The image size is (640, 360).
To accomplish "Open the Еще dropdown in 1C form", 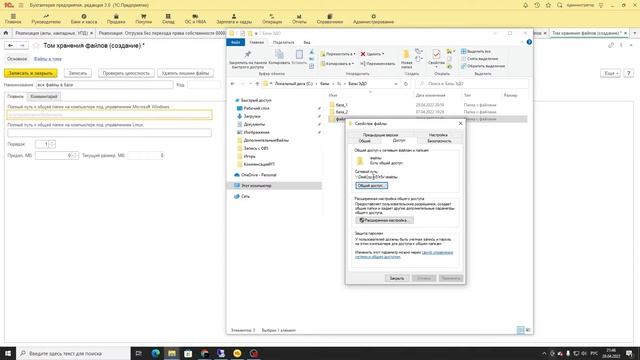I will pos(611,73).
